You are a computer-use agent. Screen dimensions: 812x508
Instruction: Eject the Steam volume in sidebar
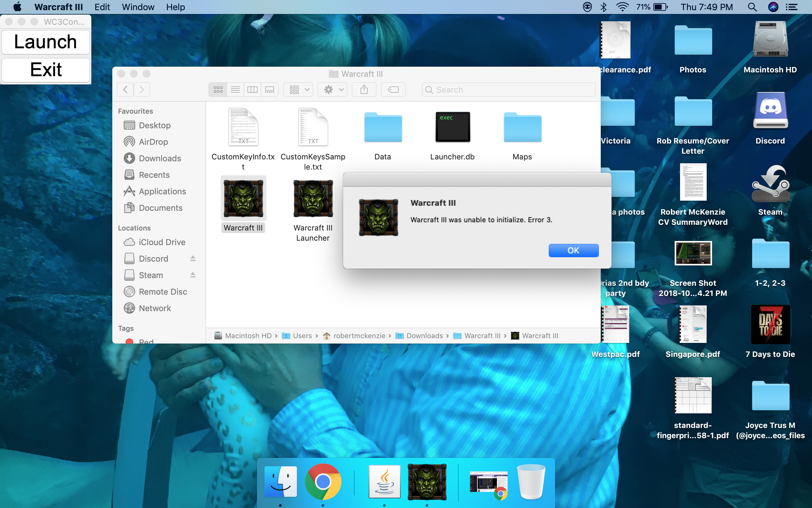(193, 275)
